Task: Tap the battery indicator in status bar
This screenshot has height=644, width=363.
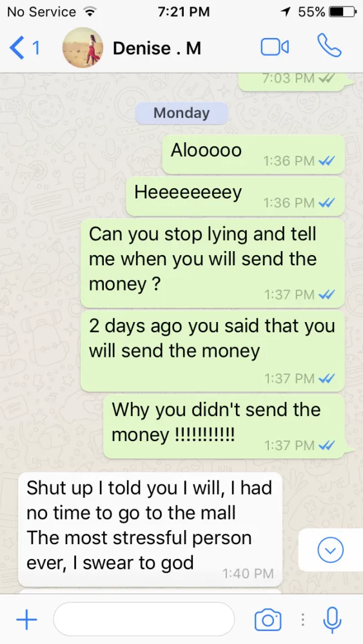Action: [x=342, y=12]
